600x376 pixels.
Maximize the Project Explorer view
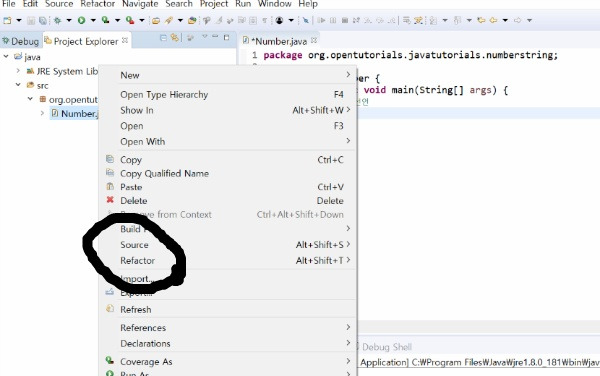point(227,37)
